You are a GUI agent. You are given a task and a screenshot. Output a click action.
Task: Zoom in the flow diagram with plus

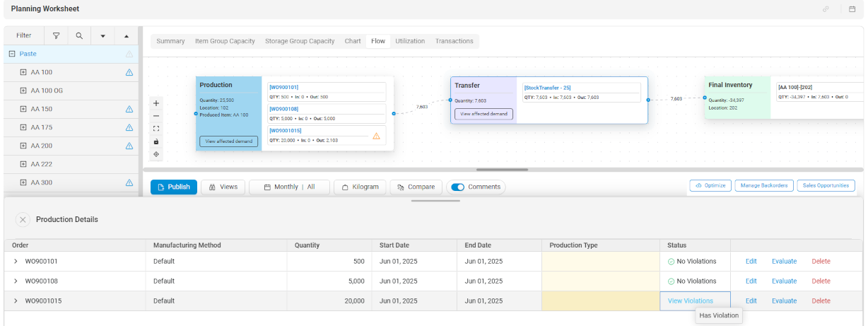point(156,103)
